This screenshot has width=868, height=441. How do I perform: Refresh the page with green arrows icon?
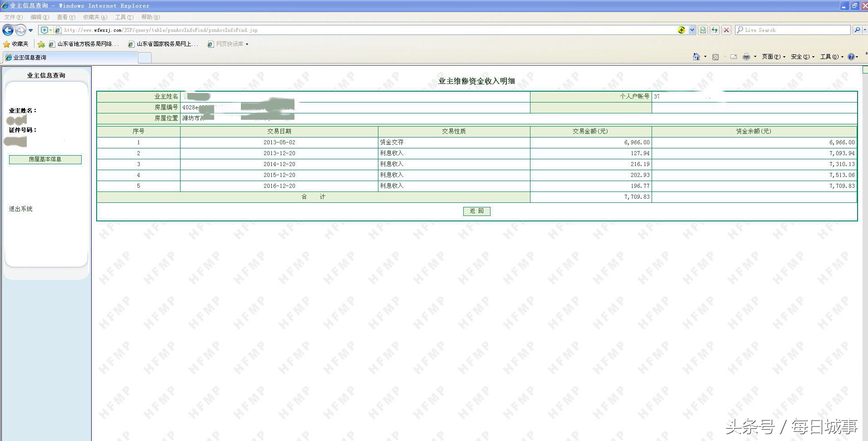tap(715, 30)
